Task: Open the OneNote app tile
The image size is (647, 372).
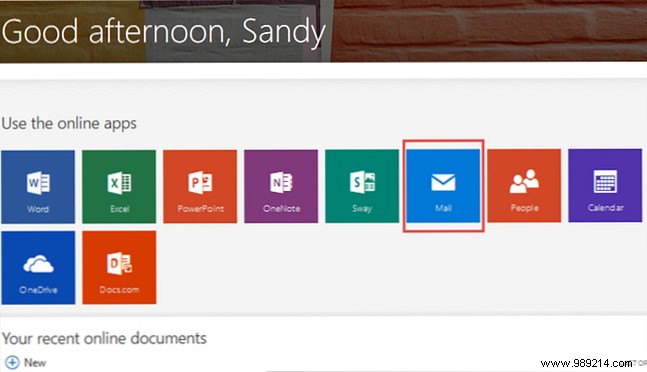Action: tap(281, 186)
